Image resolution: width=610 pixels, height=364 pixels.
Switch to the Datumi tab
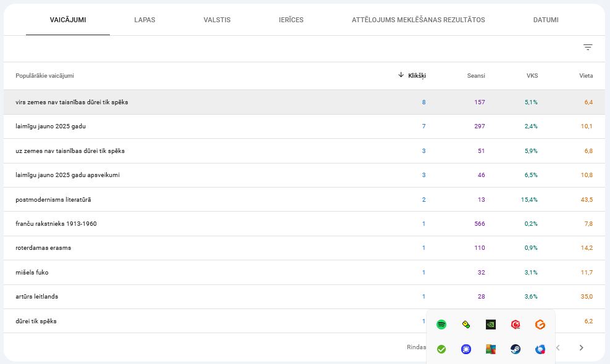(x=546, y=20)
